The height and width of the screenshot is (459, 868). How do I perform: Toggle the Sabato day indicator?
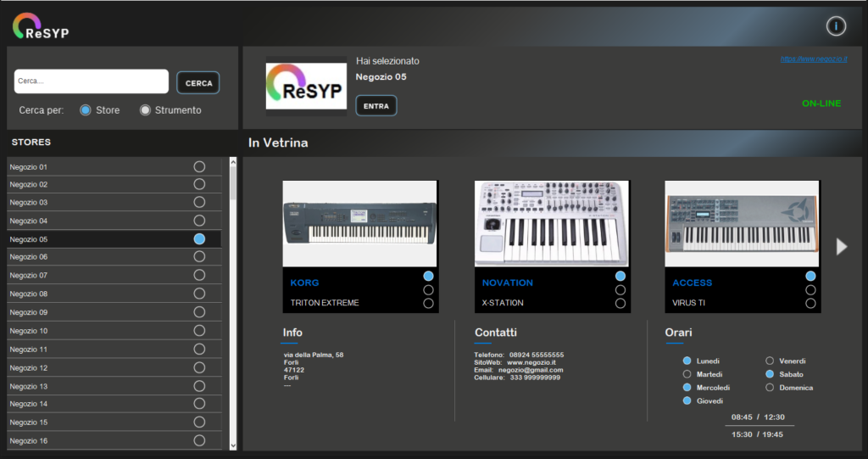pos(770,374)
